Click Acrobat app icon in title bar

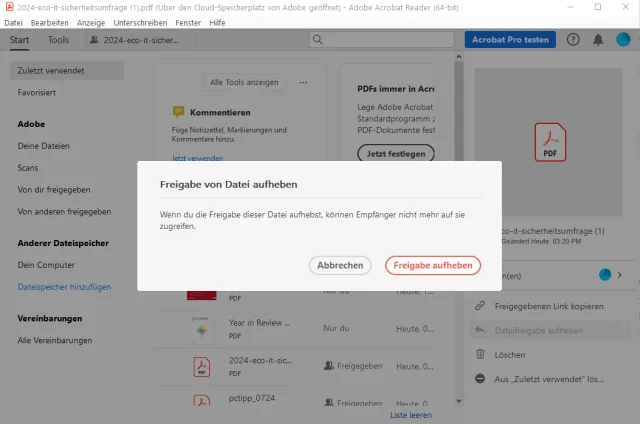[x=9, y=7]
